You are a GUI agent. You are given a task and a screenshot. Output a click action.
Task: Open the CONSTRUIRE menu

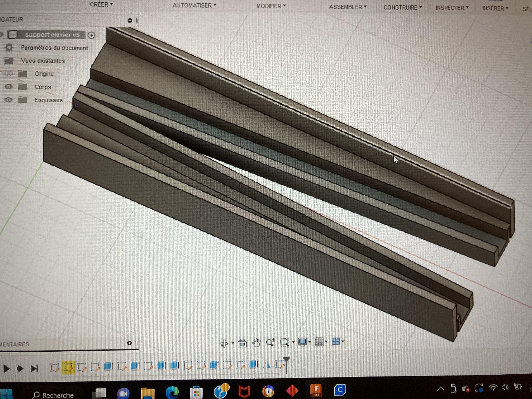403,8
